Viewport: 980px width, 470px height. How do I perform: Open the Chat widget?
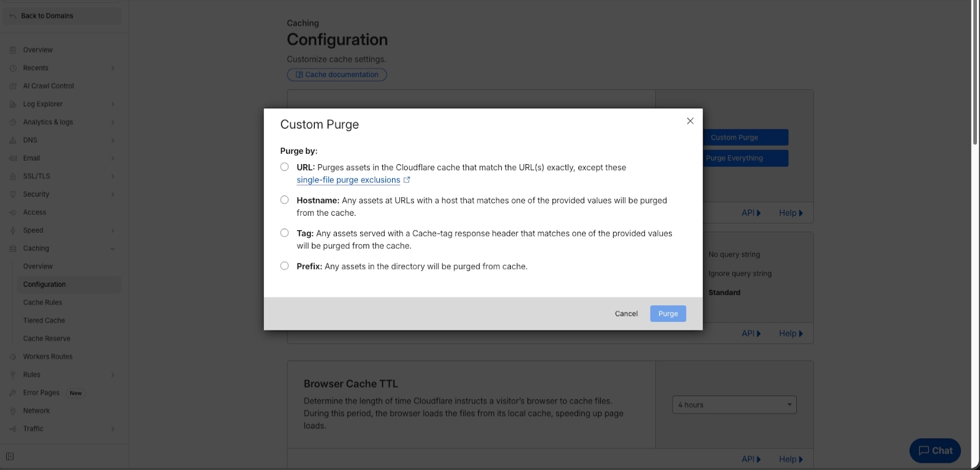pos(935,450)
